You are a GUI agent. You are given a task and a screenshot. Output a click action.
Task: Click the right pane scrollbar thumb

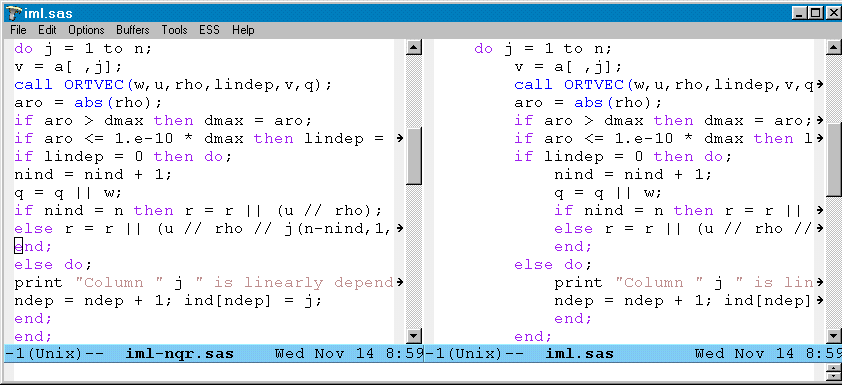834,158
